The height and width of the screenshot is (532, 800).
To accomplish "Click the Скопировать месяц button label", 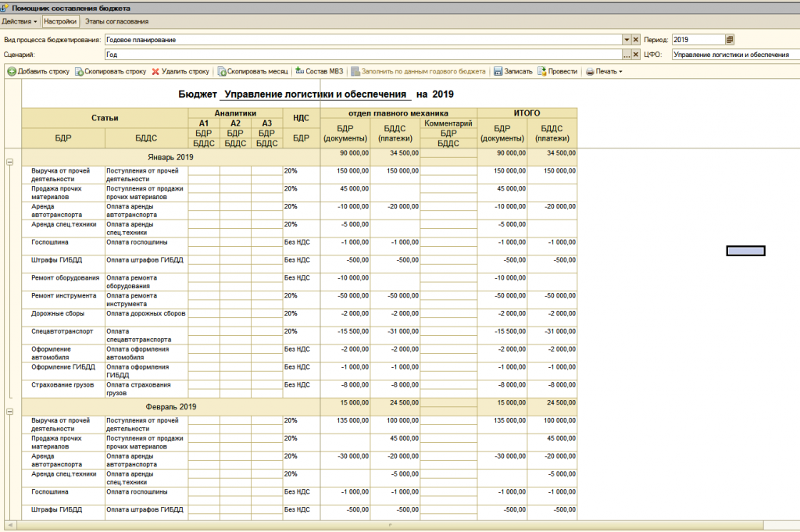I will [x=258, y=71].
